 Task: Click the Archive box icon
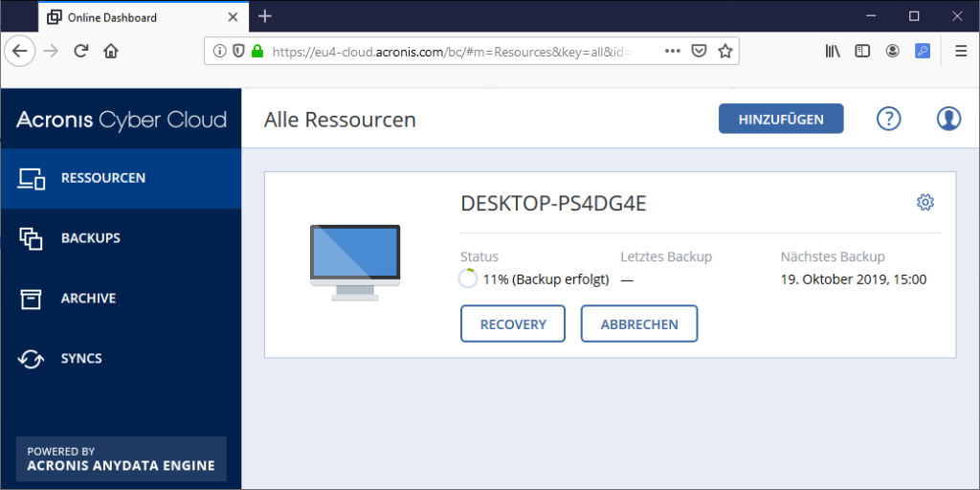(x=31, y=299)
